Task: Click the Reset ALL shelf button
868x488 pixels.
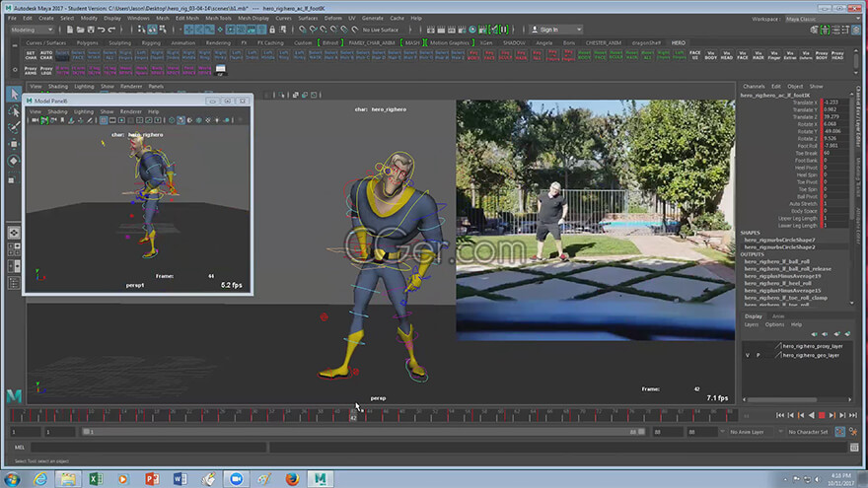Action: (647, 55)
